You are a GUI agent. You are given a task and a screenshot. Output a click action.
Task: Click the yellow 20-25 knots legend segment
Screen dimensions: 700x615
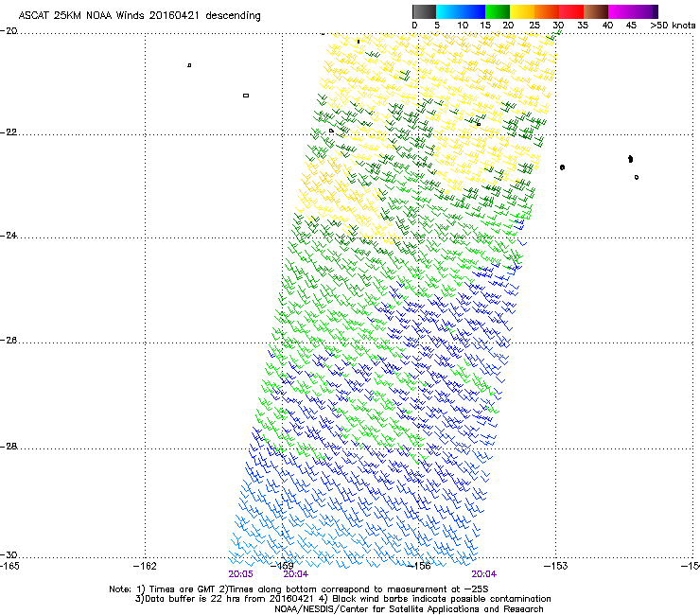click(x=522, y=11)
